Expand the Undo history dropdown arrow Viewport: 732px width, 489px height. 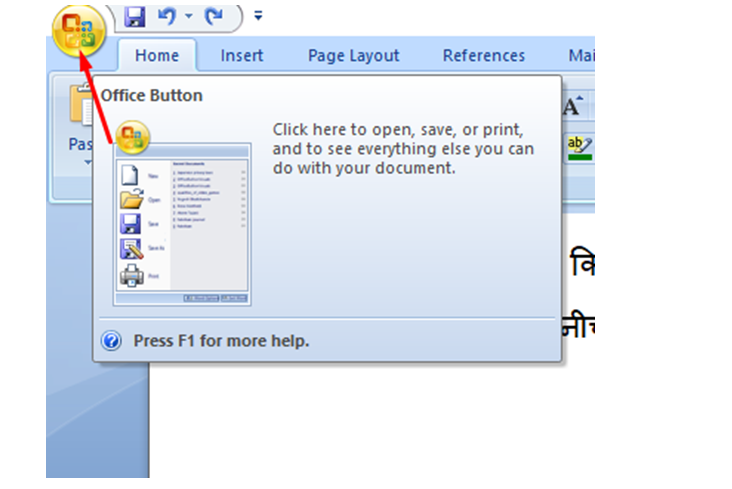[x=188, y=18]
